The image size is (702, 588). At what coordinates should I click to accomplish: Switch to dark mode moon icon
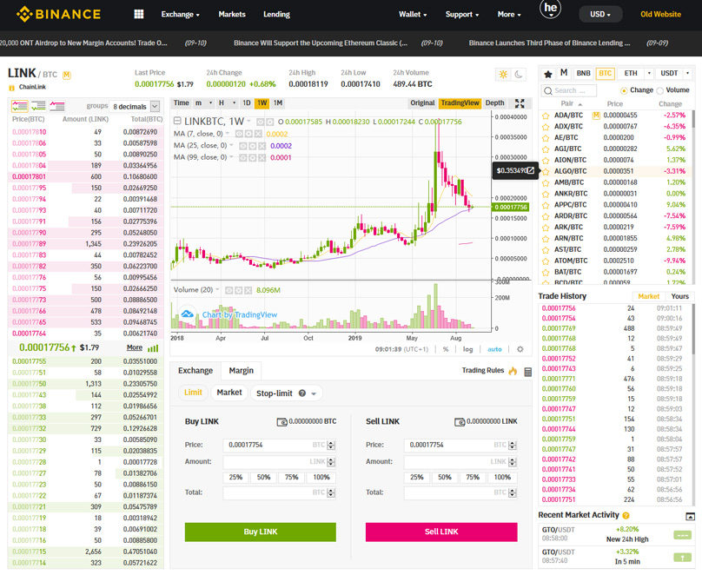(520, 76)
